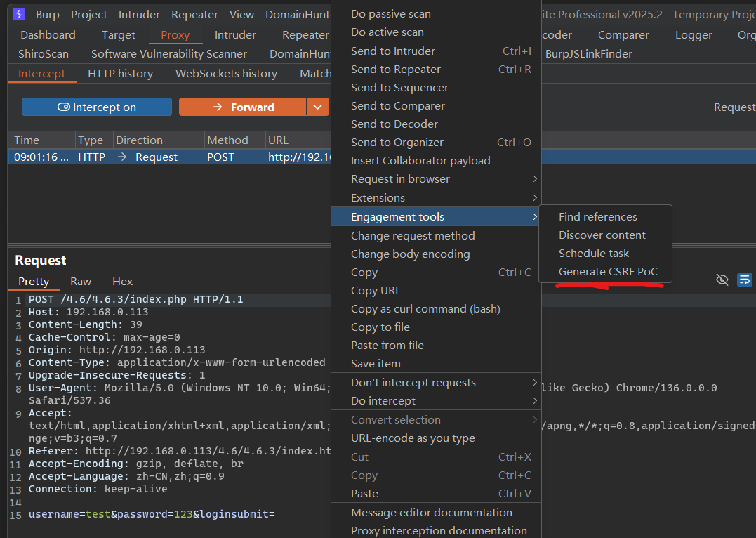Click the Burp Suite logo icon
This screenshot has height=538, width=756.
19,14
